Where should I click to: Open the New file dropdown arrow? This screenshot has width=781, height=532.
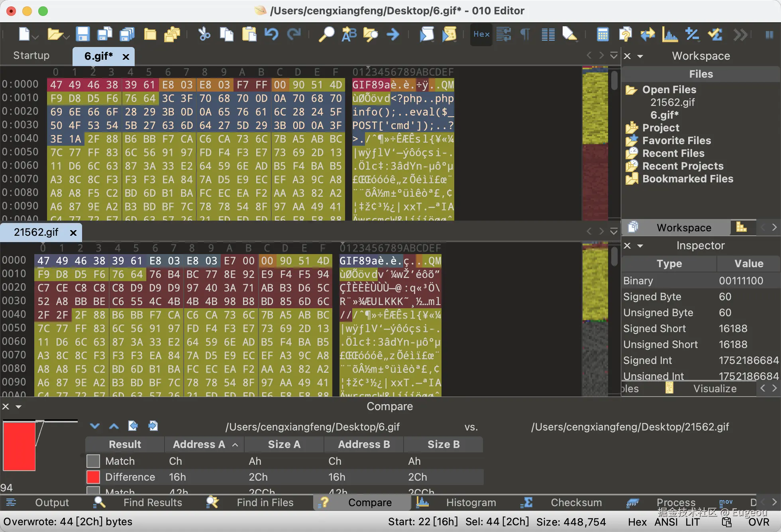point(36,37)
